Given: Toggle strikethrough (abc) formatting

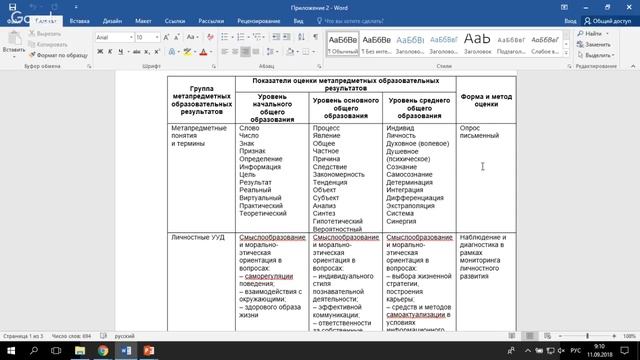Looking at the screenshot, I should point(136,52).
